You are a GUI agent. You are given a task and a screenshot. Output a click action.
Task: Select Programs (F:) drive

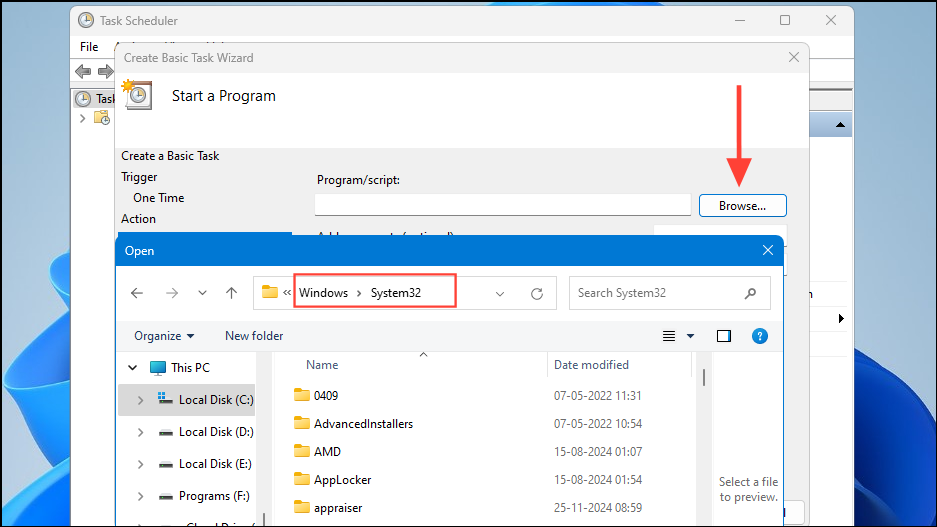pyautogui.click(x=204, y=496)
